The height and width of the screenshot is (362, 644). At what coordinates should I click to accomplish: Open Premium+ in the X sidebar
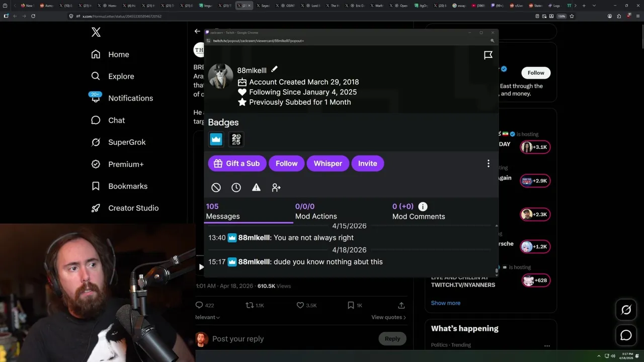coord(117,164)
